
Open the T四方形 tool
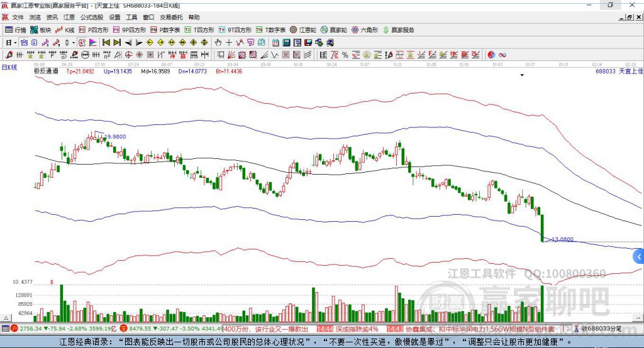pyautogui.click(x=199, y=30)
